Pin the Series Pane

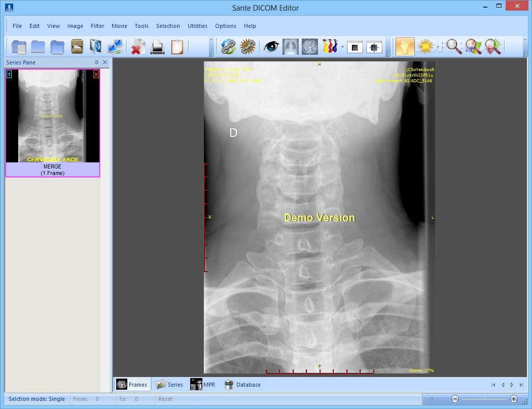coord(96,62)
